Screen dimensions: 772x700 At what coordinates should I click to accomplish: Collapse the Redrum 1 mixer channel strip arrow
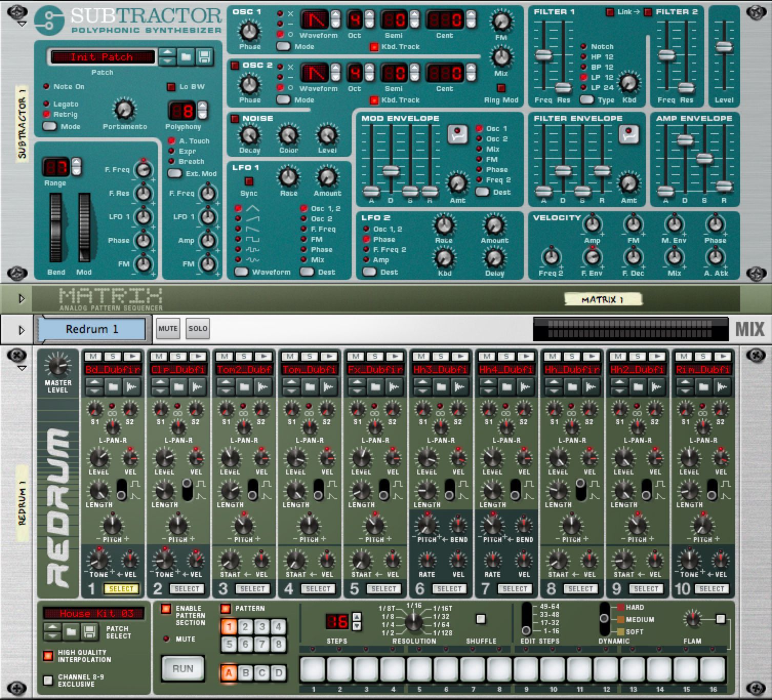22,330
